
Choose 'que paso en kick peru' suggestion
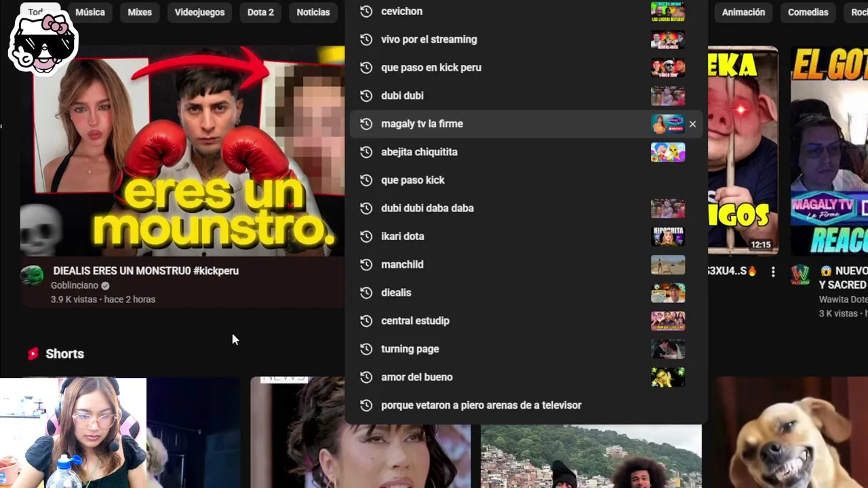point(526,68)
